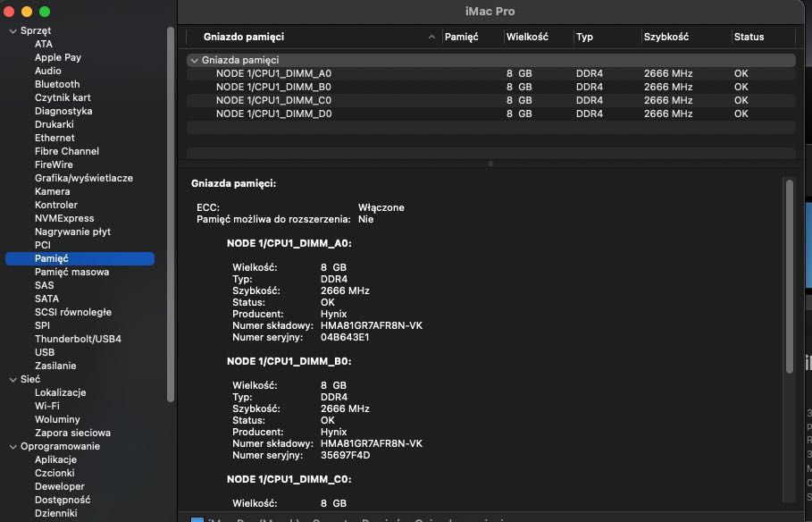Click the green zoom window button
This screenshot has width=812, height=522.
[45, 12]
